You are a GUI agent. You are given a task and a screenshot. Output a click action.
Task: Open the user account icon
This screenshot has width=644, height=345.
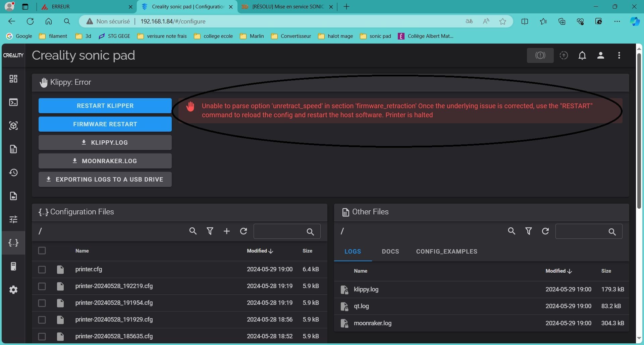point(601,55)
